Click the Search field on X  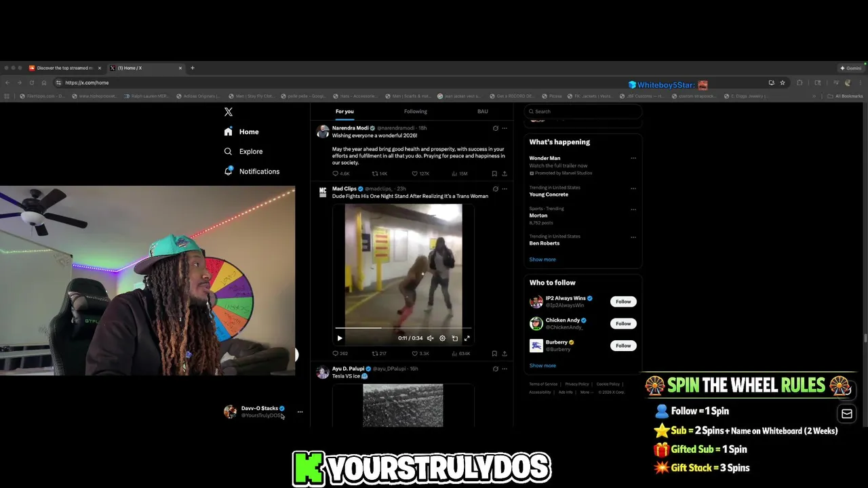coord(583,111)
